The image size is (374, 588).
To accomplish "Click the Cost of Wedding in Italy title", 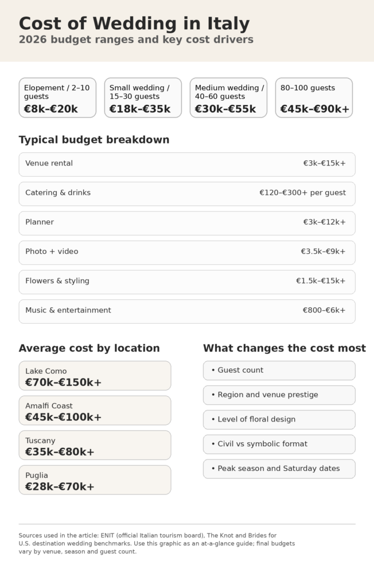I will (x=134, y=24).
